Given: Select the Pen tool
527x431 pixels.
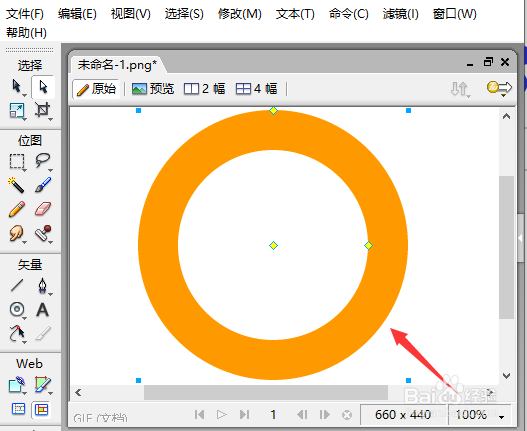Looking at the screenshot, I should click(43, 286).
